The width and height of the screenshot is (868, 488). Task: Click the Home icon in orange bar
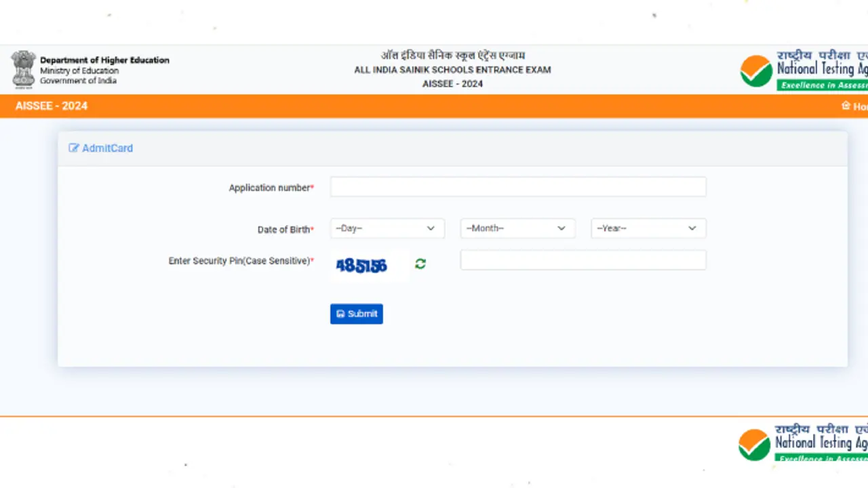(x=846, y=106)
